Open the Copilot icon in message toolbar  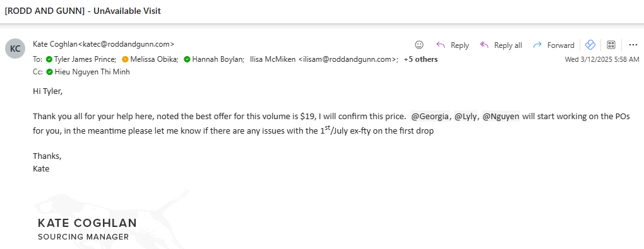pyautogui.click(x=590, y=45)
